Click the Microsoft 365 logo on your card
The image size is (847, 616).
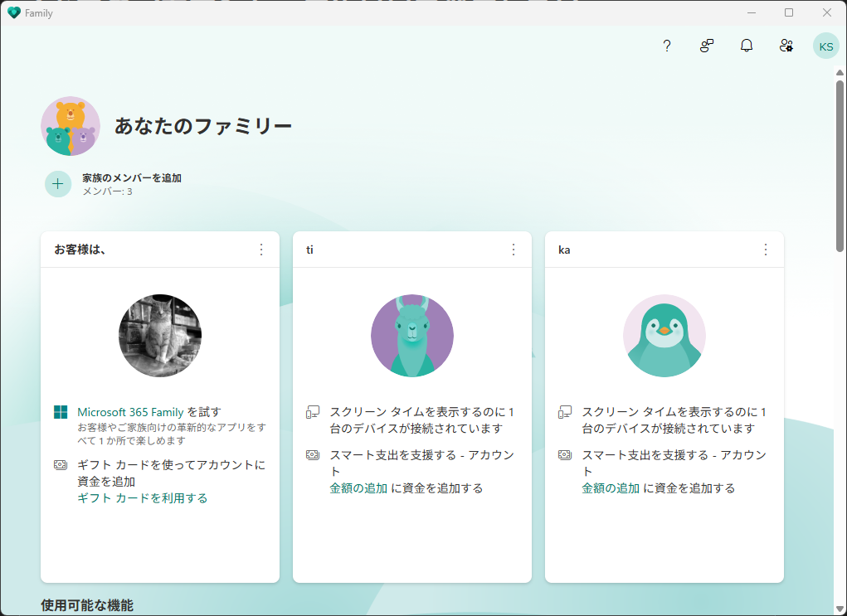point(60,411)
